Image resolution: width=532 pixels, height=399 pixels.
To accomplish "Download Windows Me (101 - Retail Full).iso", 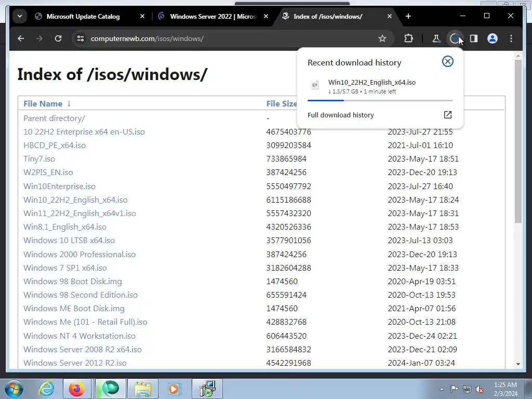I will (85, 322).
